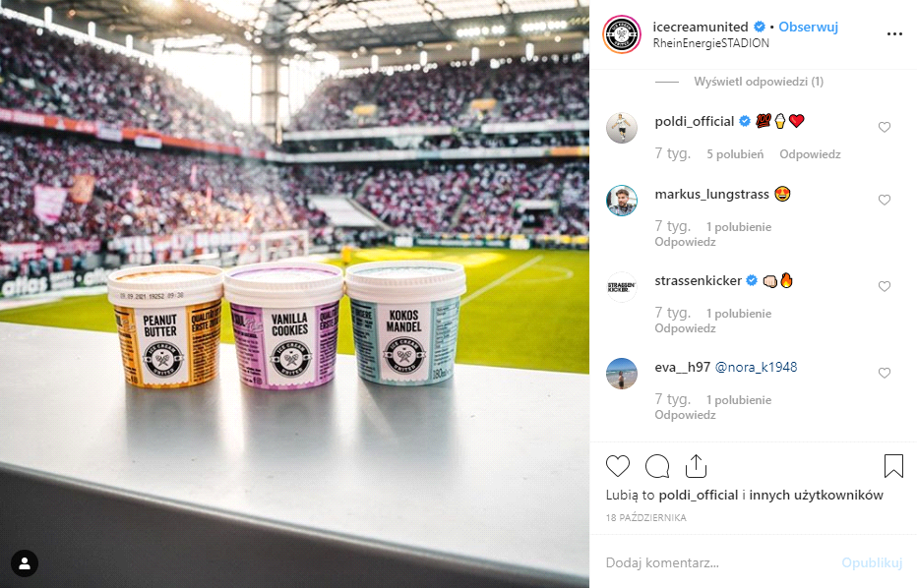This screenshot has height=588, width=917.
Task: Like strassenkicker's comment
Action: (885, 286)
